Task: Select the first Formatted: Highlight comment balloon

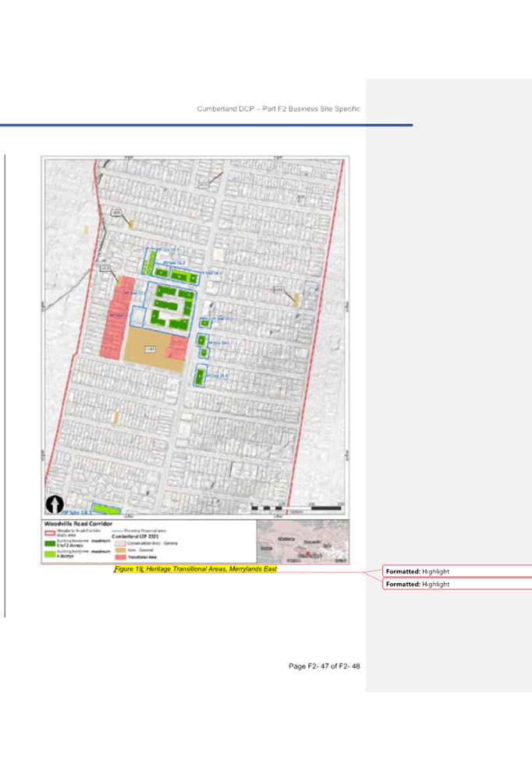Action: click(457, 571)
